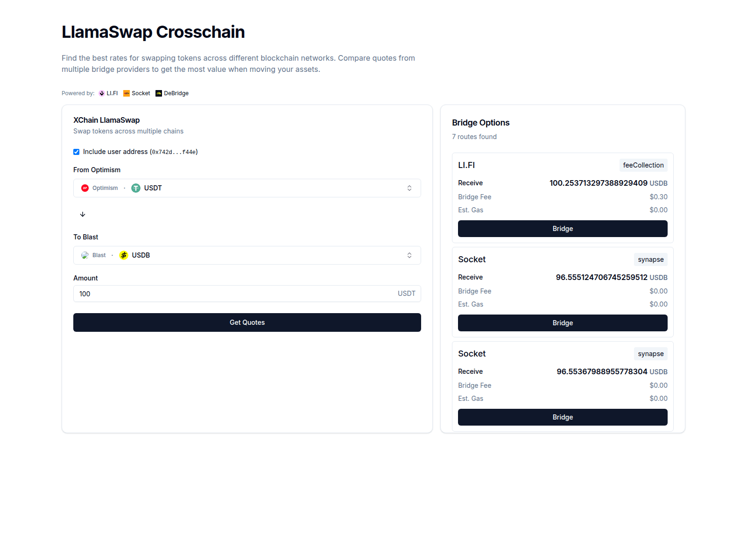
Task: Click the From Optimism label
Action: (97, 170)
